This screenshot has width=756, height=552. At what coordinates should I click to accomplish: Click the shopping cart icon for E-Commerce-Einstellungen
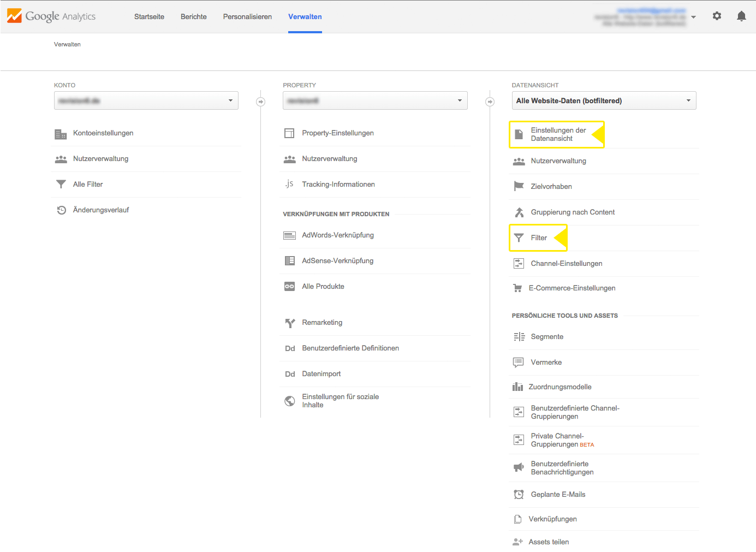pyautogui.click(x=517, y=288)
